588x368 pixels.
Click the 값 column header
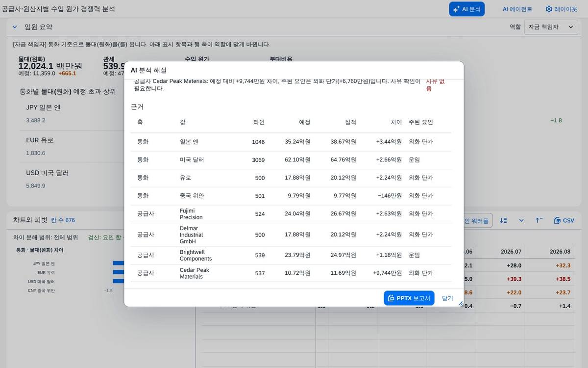pyautogui.click(x=183, y=122)
